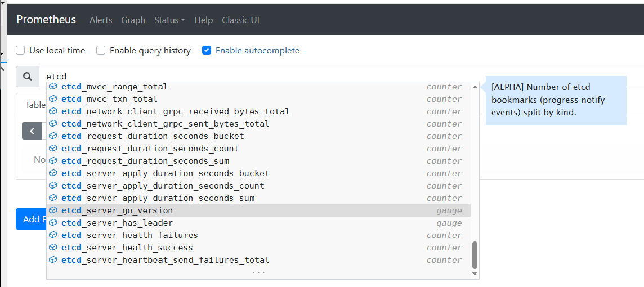Click the cube icon beside etcd_network_client_grpc_sent_bytes_total
Screen dimensions: 644x287
tap(53, 124)
